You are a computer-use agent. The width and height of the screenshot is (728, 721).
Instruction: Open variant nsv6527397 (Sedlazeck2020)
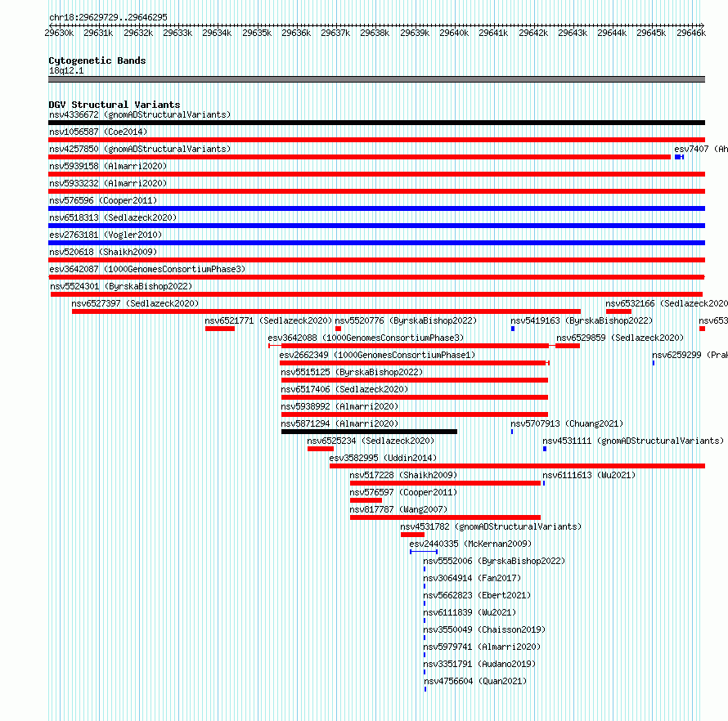point(135,303)
